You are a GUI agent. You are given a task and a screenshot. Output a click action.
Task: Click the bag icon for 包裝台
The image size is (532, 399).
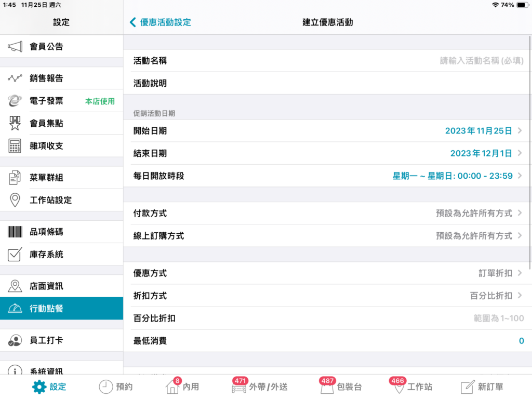pyautogui.click(x=327, y=388)
